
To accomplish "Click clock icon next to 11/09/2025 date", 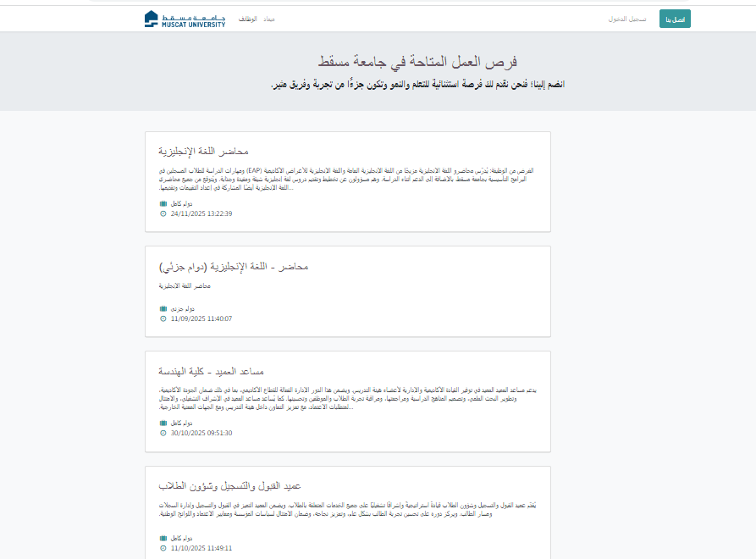I will (x=163, y=319).
